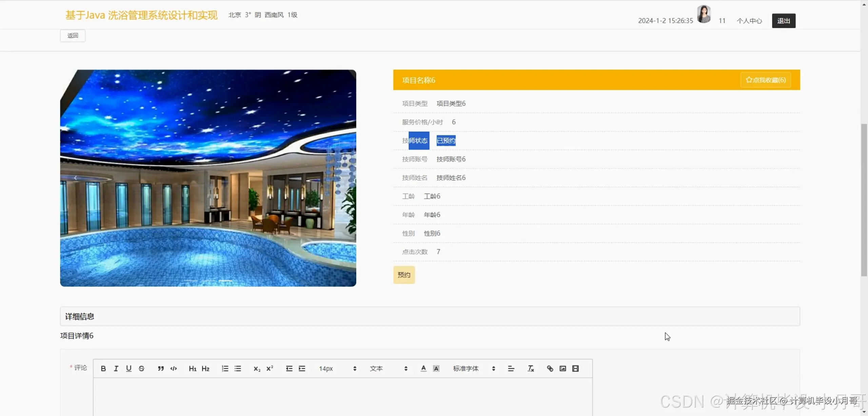Click the 预约 booking button

click(x=404, y=275)
